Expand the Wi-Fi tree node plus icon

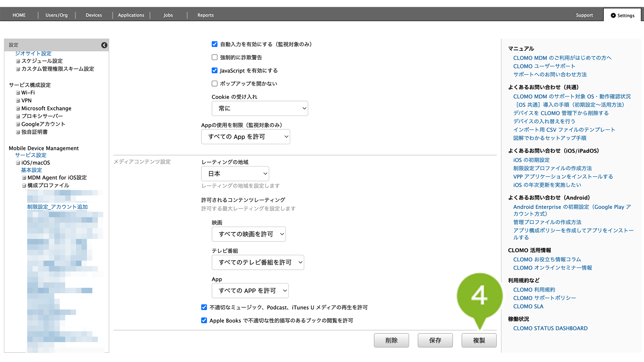(18, 93)
